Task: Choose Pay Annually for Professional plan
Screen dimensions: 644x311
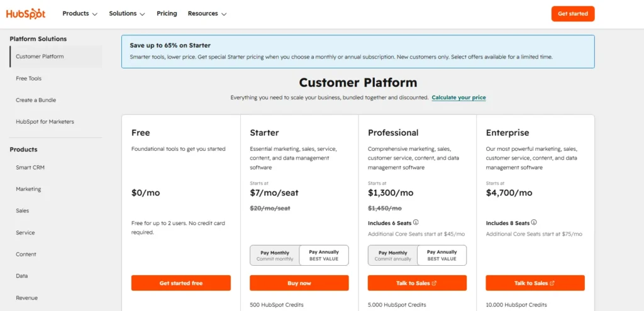Action: [x=442, y=256]
